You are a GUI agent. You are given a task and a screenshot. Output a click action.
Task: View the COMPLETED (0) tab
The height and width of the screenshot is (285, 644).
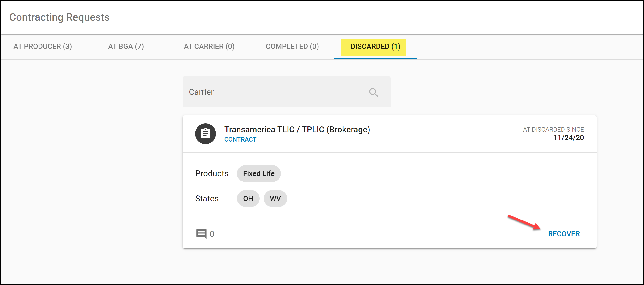tap(292, 47)
